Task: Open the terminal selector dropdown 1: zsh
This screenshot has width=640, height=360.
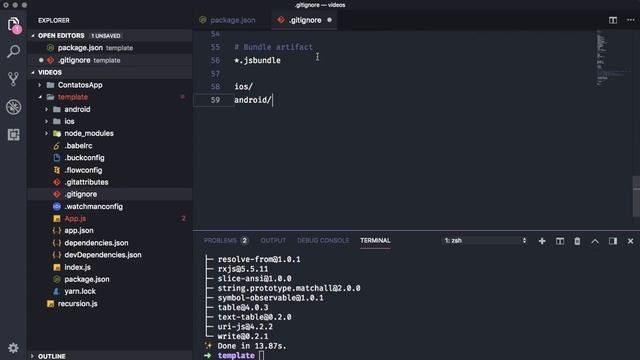Action: 484,241
